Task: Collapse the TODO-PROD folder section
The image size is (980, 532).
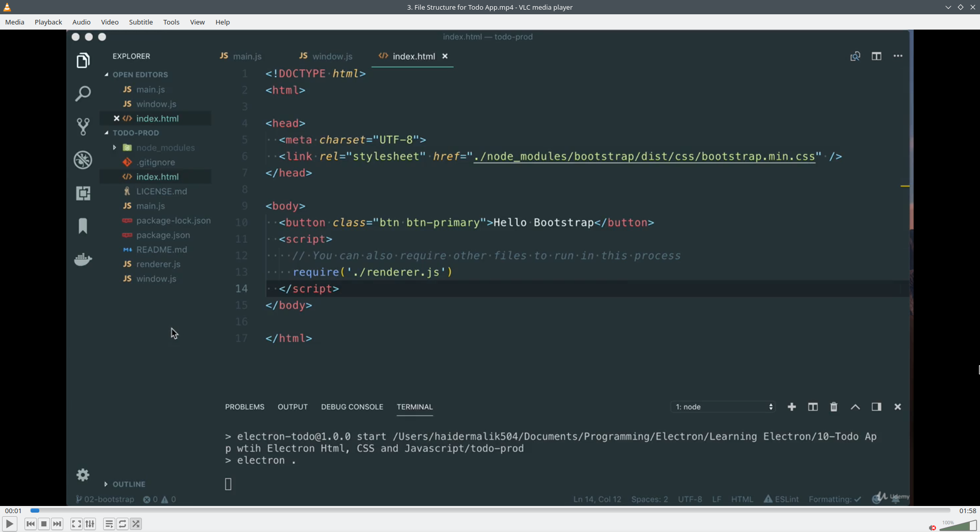Action: [132, 133]
